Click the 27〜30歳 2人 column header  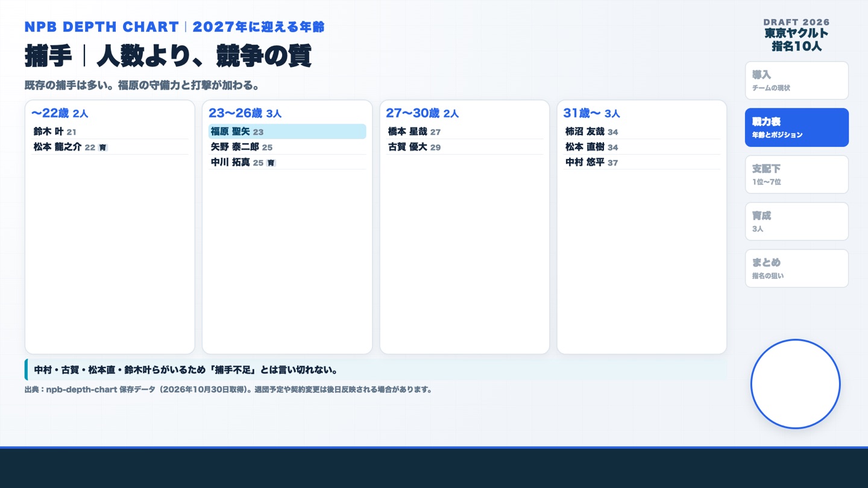(423, 113)
